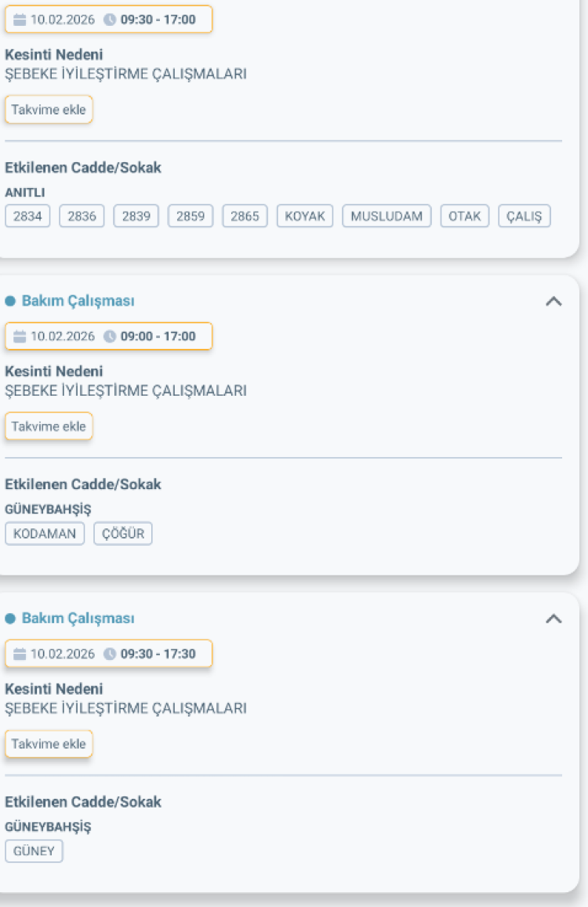Viewport: 588px width, 907px height.
Task: Select KODAMAN under GÜNEYBAHŞİŞ
Action: click(45, 533)
